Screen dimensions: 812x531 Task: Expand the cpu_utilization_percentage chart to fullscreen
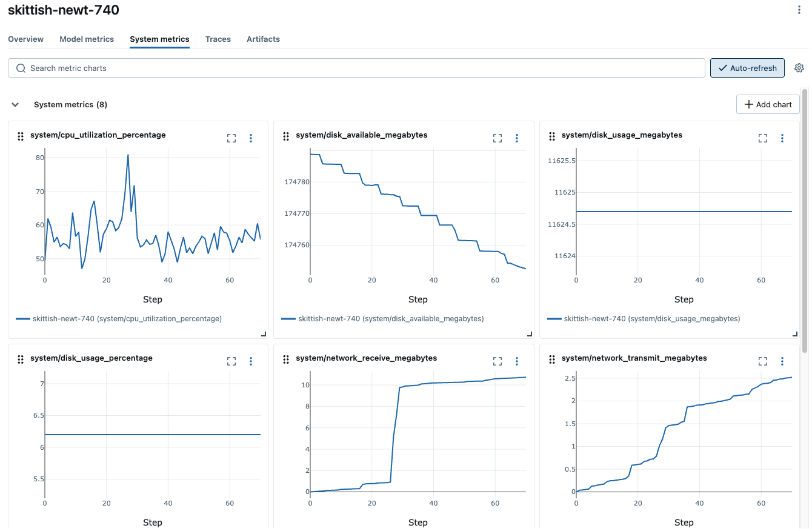point(231,138)
